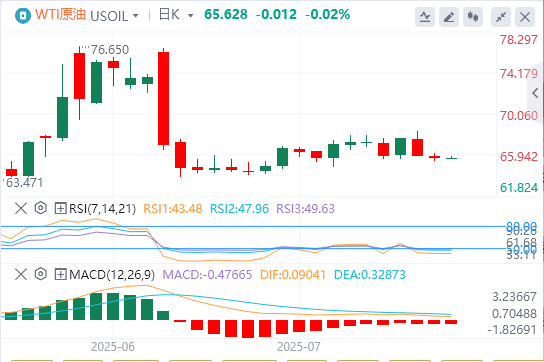Screen dimensions: 544x362
Task: Click the 65.628 current price readout
Action: [226, 15]
